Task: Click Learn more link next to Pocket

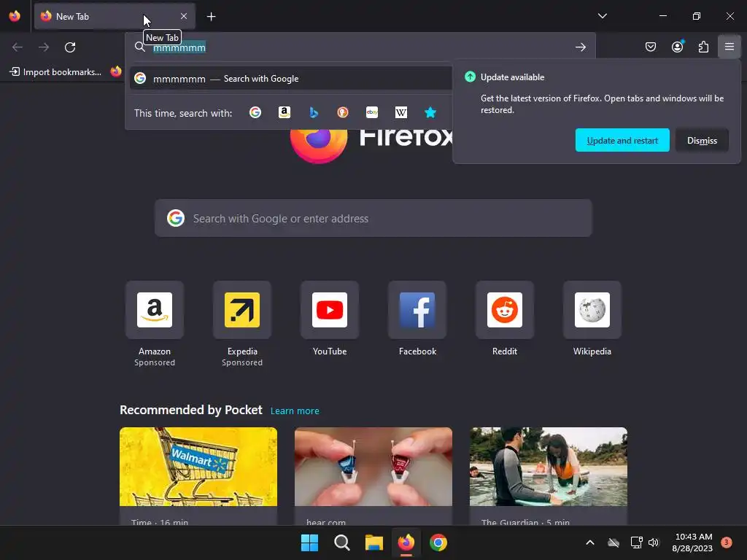Action: 295,411
